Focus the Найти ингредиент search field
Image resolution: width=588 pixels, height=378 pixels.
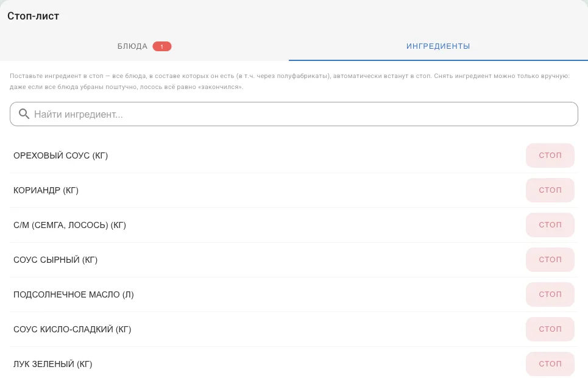294,114
